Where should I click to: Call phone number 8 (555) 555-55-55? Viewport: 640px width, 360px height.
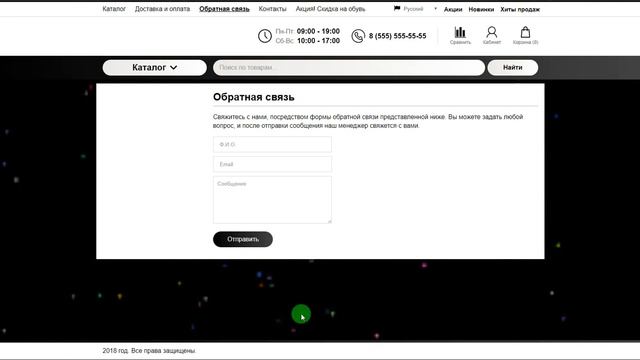398,36
